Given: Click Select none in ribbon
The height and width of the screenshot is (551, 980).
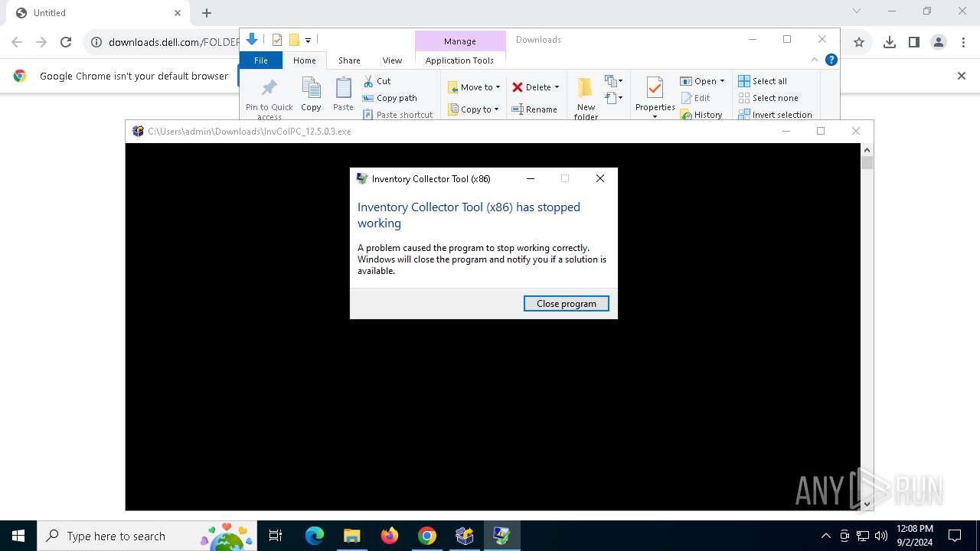Looking at the screenshot, I should [768, 98].
